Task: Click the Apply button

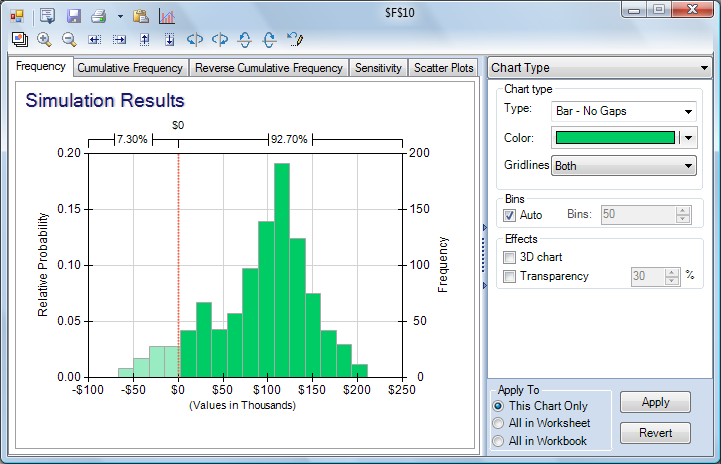Action: [655, 402]
